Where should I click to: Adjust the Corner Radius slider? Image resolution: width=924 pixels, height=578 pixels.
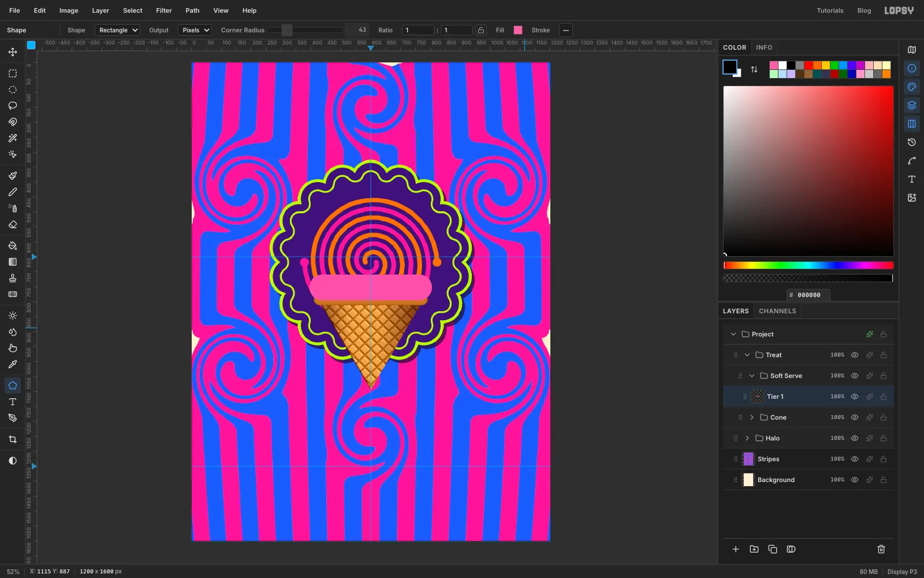(305, 30)
